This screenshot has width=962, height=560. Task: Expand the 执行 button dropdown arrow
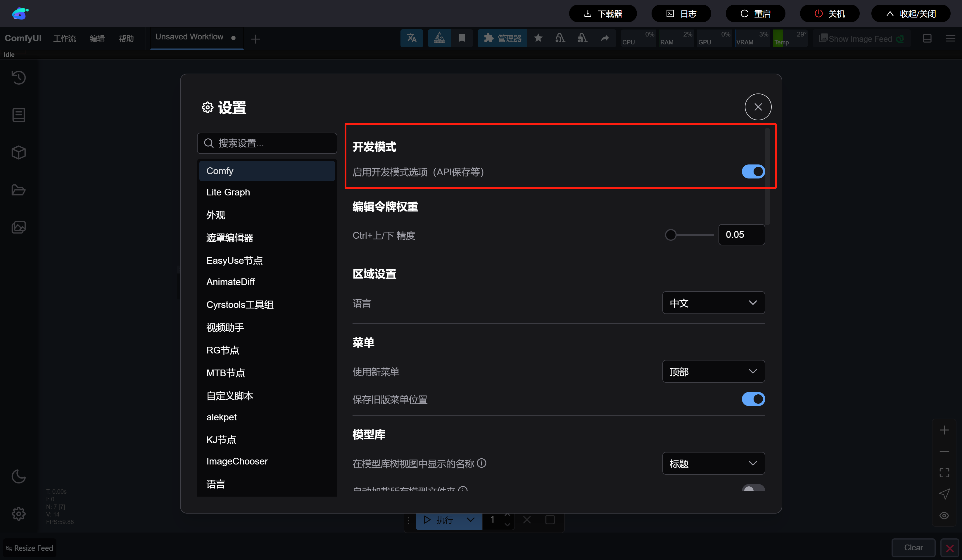click(471, 520)
